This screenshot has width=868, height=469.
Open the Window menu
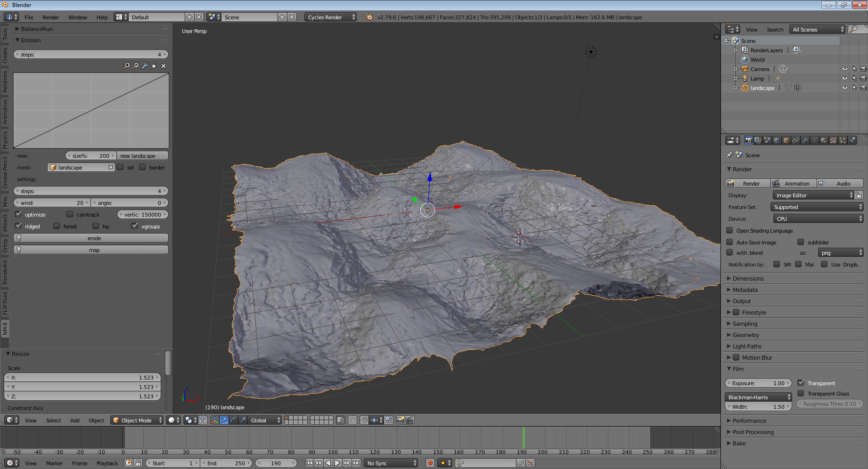point(77,17)
